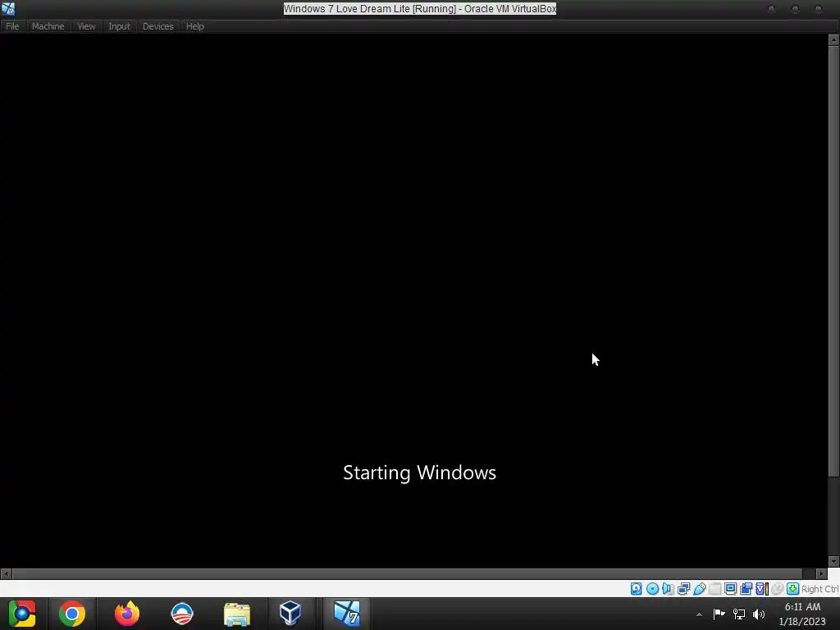Select the running Windows 7 VM taskbar button
The width and height of the screenshot is (840, 630).
(347, 614)
